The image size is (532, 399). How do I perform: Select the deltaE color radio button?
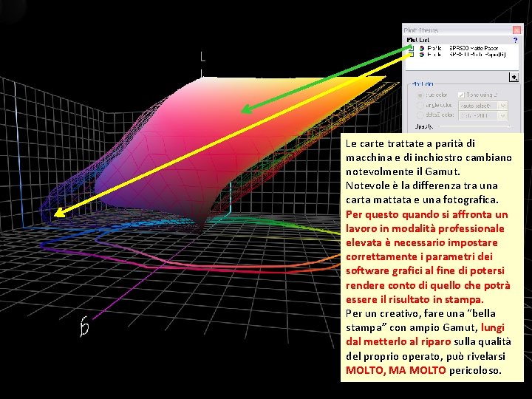pyautogui.click(x=420, y=115)
